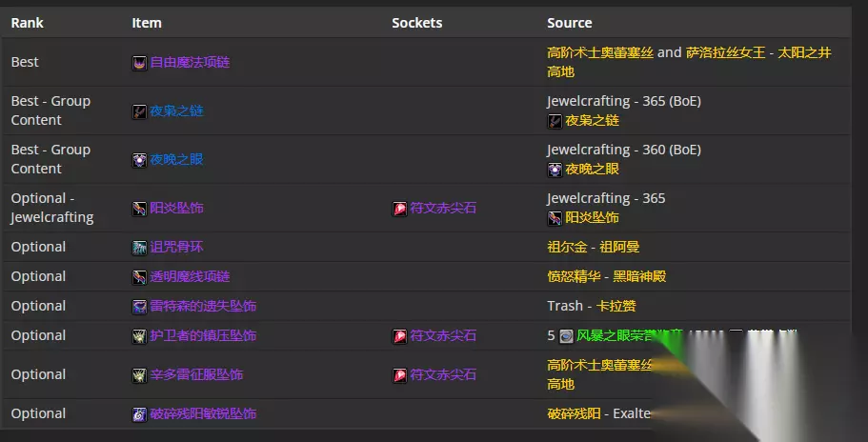868x442 pixels.
Task: Click the 自由魔法项链 item icon
Action: click(x=139, y=63)
